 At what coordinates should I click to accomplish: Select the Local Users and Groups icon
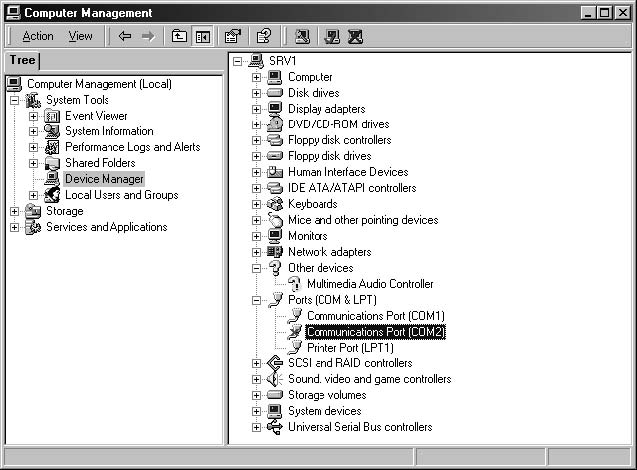pos(52,195)
